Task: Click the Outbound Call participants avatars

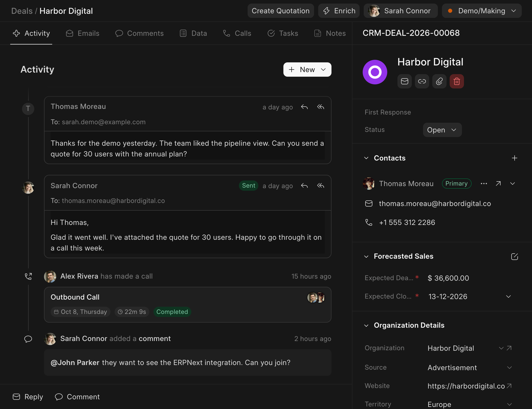Action: click(x=316, y=298)
